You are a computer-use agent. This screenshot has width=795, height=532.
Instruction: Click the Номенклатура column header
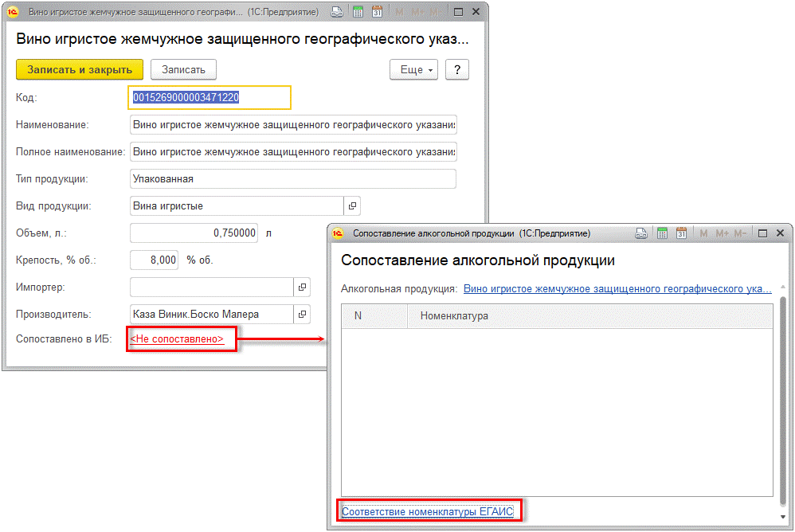(x=590, y=315)
